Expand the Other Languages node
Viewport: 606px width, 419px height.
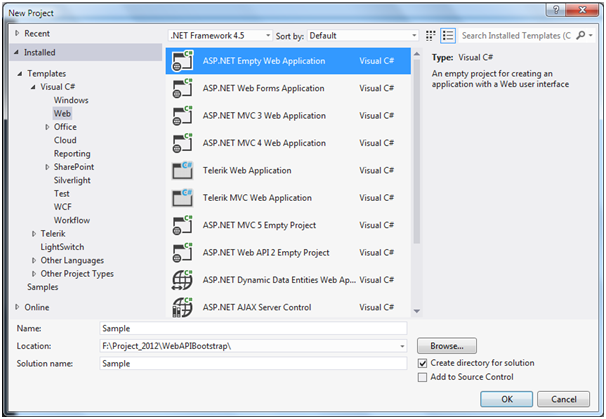coord(34,261)
